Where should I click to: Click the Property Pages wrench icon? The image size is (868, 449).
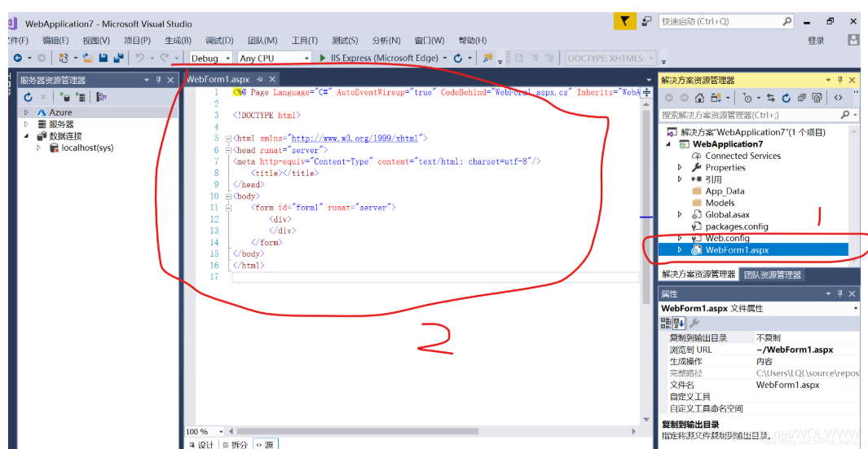click(x=694, y=323)
